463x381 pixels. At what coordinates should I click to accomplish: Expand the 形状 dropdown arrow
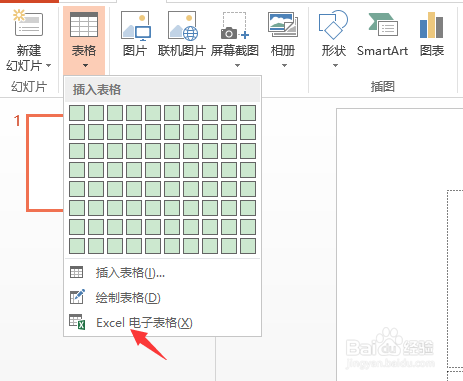(335, 66)
